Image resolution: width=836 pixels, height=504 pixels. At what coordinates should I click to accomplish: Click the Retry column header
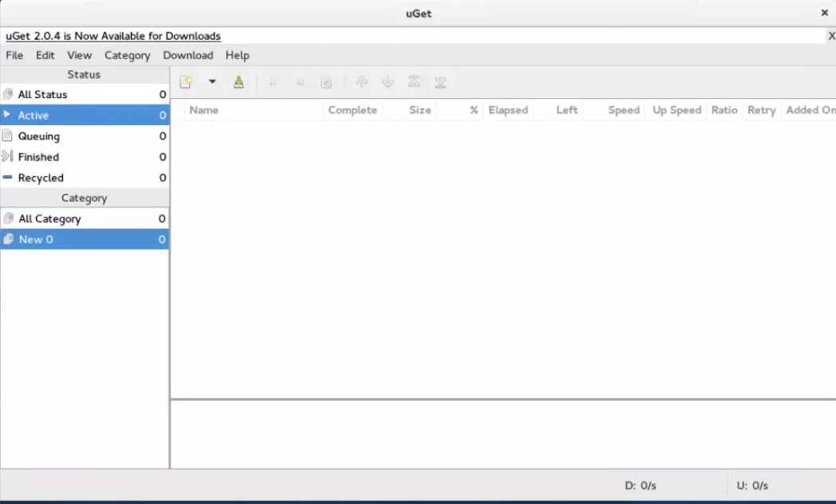point(762,110)
